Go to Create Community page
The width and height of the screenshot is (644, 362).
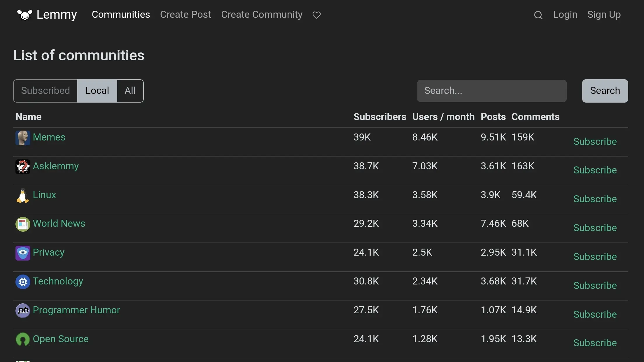click(x=262, y=15)
